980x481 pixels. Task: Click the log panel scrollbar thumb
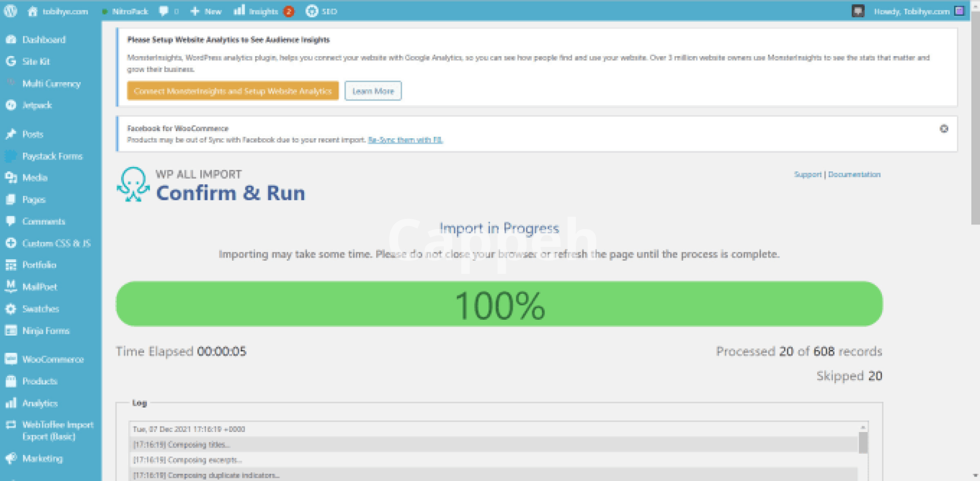(863, 442)
